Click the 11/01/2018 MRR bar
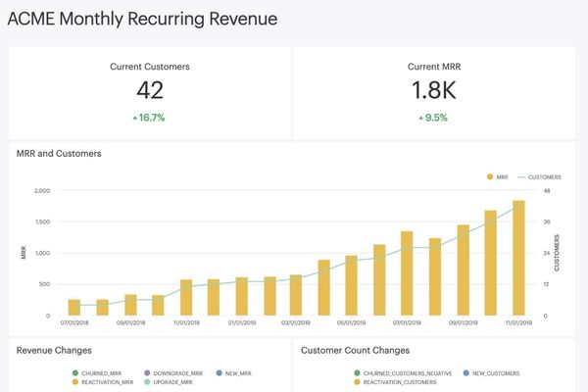This screenshot has height=392, width=588. click(186, 298)
